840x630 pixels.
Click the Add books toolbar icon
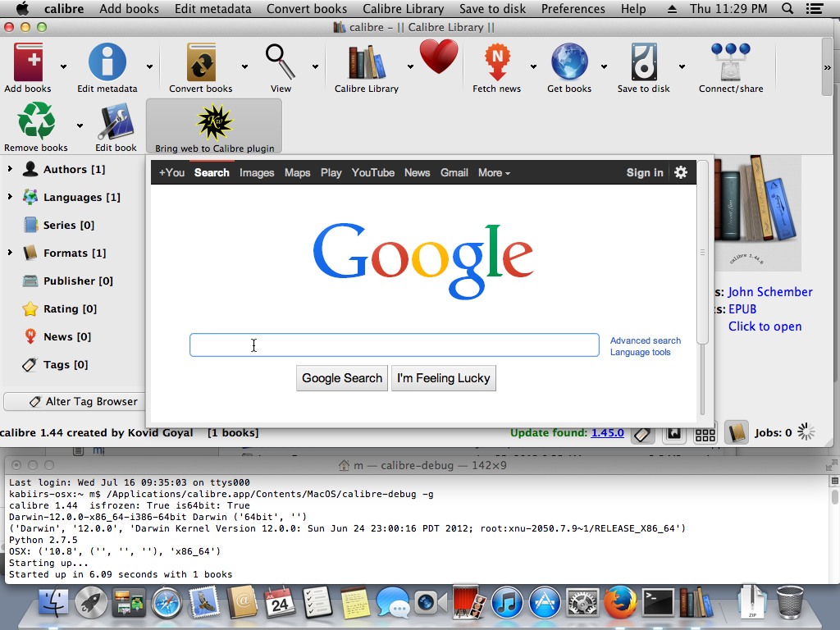[x=28, y=62]
